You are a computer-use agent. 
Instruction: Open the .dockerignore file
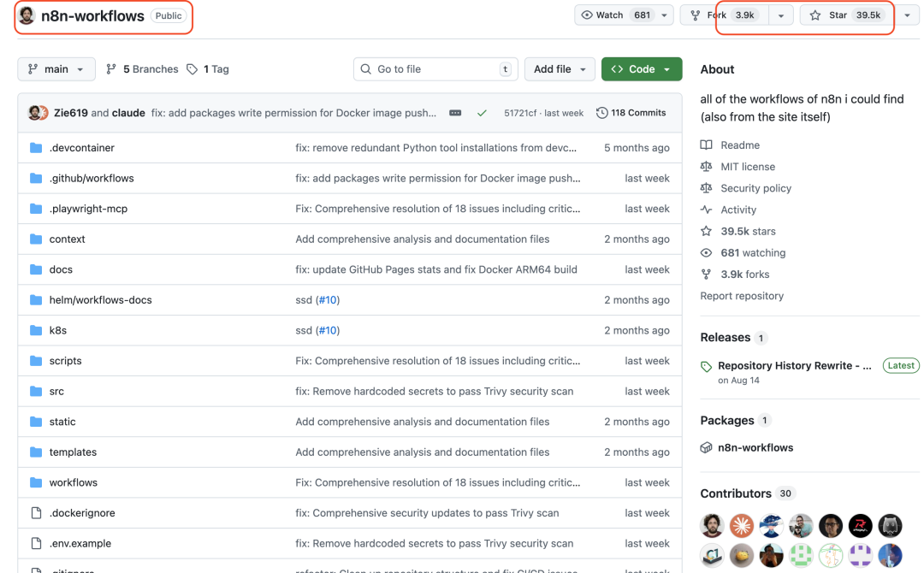coord(82,513)
